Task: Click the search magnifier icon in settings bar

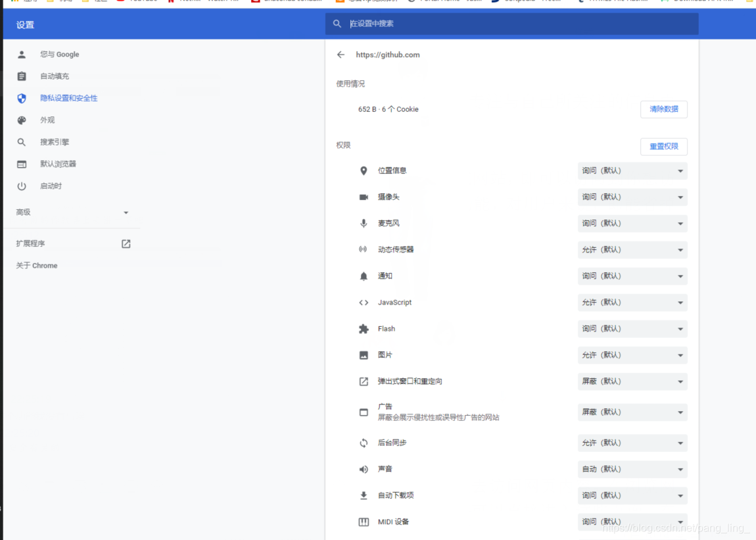Action: pyautogui.click(x=337, y=24)
